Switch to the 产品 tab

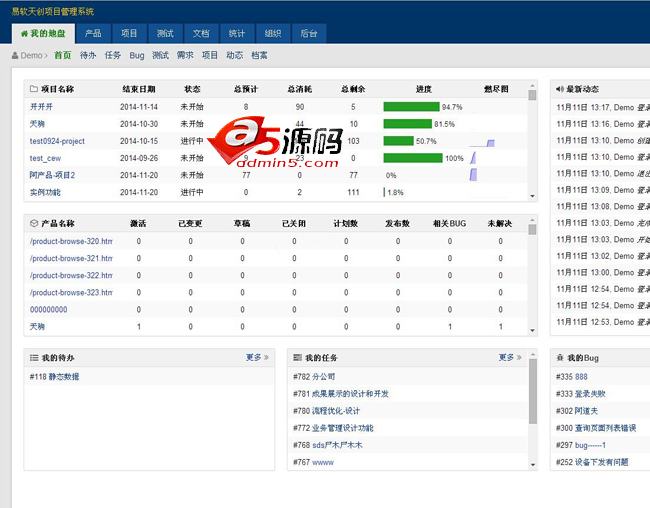pyautogui.click(x=93, y=33)
